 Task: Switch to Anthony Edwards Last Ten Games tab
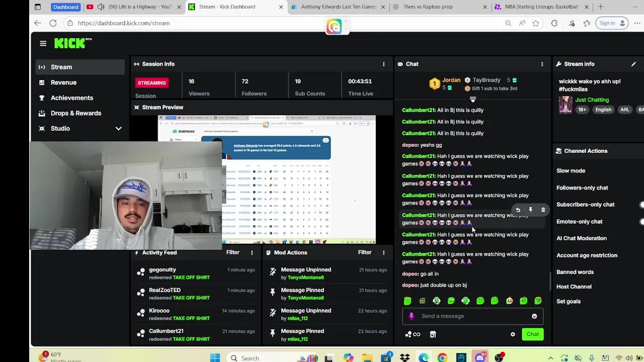click(338, 7)
